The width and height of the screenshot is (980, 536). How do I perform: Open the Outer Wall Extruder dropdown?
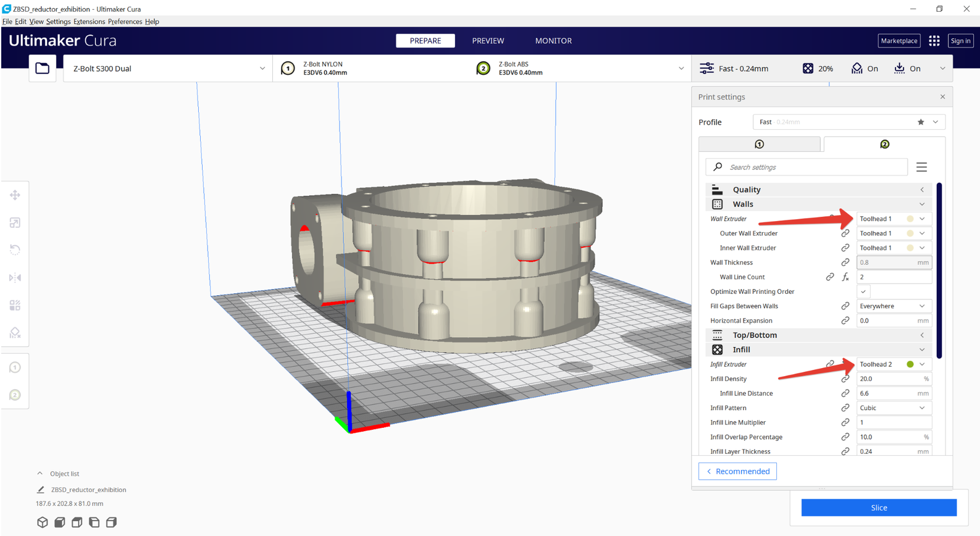[x=894, y=233]
